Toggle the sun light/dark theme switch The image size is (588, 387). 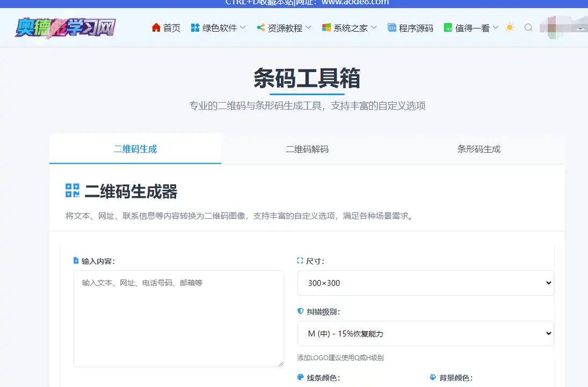510,27
